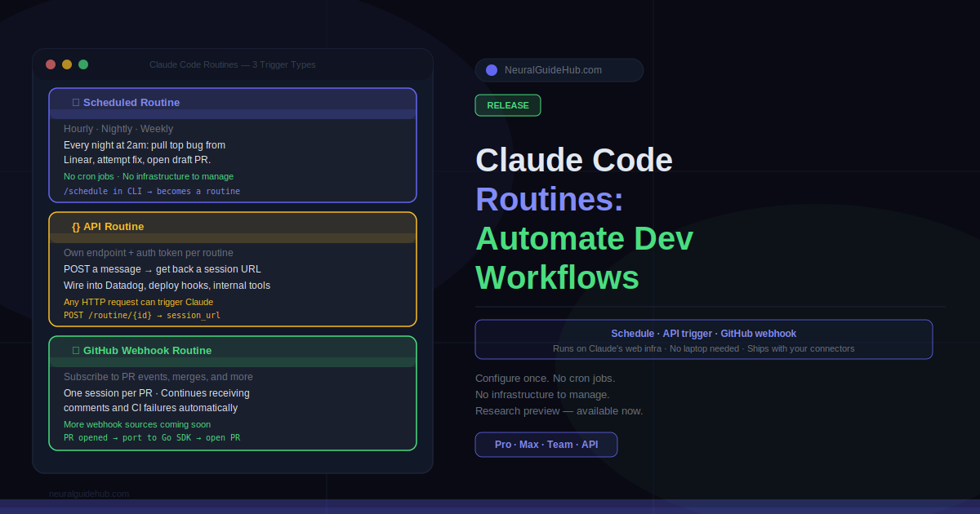The image size is (980, 514).
Task: Click the 'Claude Code Routines — 3 Trigger Types' title
Action: pyautogui.click(x=232, y=64)
